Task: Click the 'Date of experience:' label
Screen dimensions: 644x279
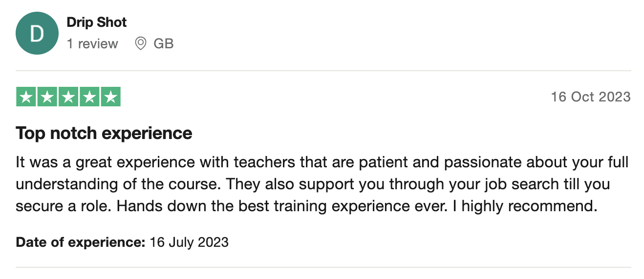Action: tap(81, 242)
